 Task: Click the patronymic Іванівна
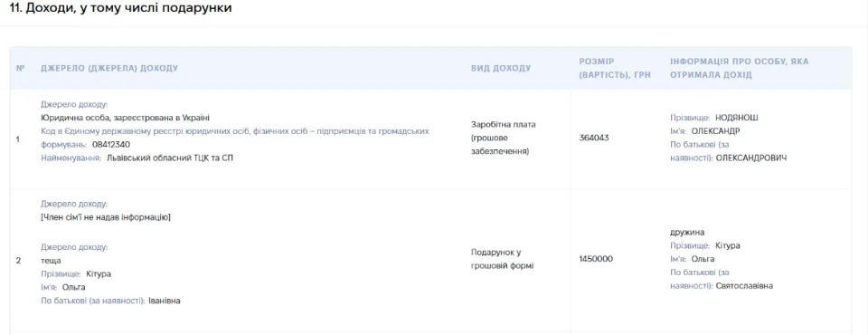click(x=165, y=301)
